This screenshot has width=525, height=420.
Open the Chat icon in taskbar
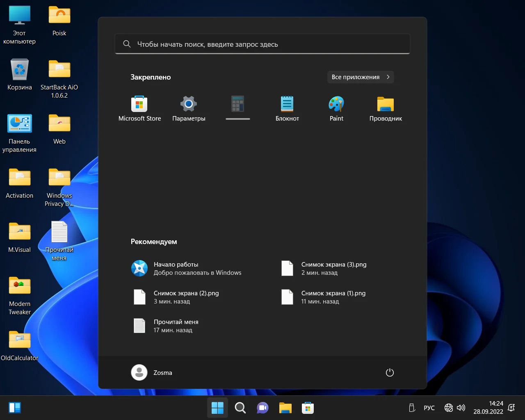(262, 408)
